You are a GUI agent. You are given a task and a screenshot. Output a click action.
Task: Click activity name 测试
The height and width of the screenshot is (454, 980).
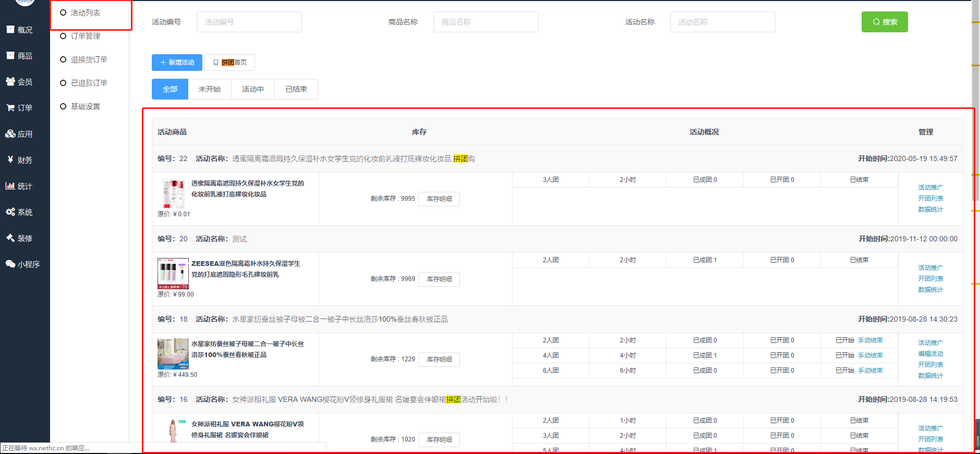pos(239,239)
